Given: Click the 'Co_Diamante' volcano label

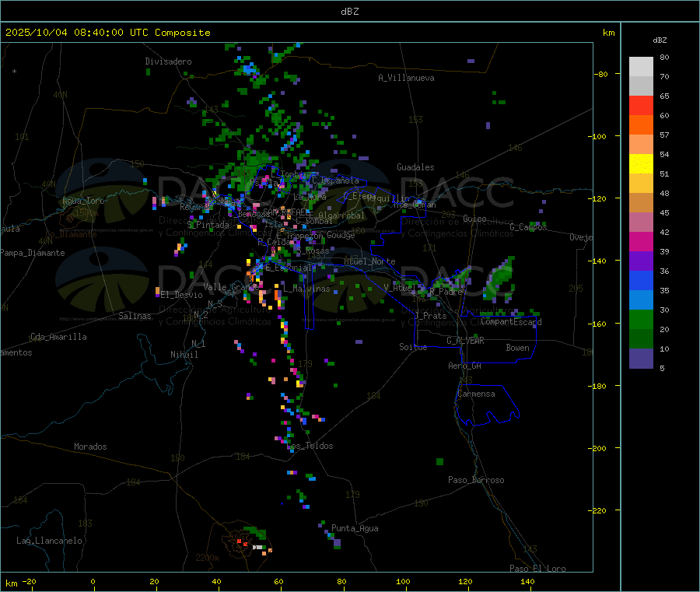Looking at the screenshot, I should 71,234.
